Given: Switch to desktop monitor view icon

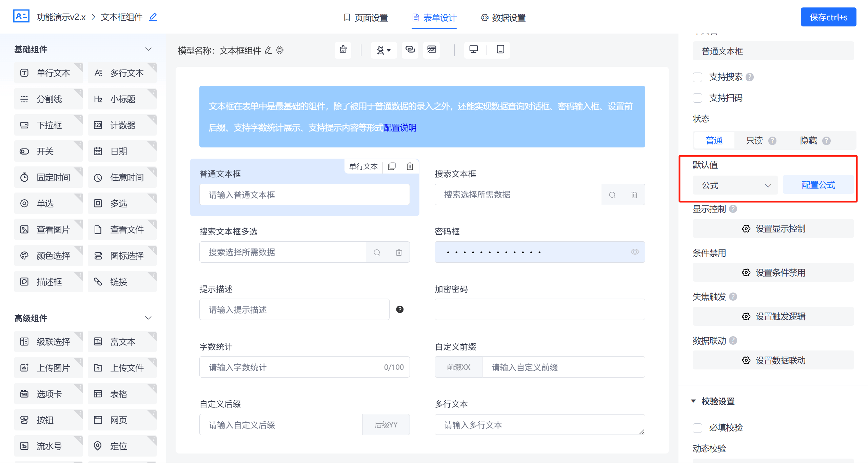Looking at the screenshot, I should 474,50.
